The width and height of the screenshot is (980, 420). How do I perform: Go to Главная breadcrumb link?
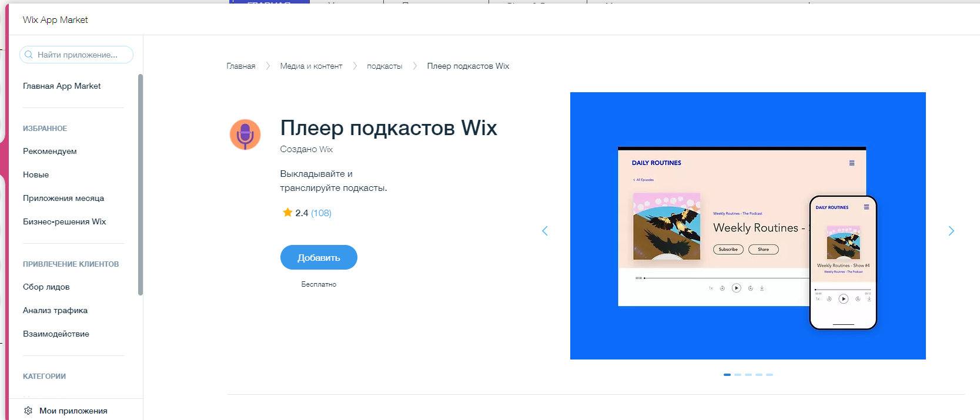tap(241, 66)
